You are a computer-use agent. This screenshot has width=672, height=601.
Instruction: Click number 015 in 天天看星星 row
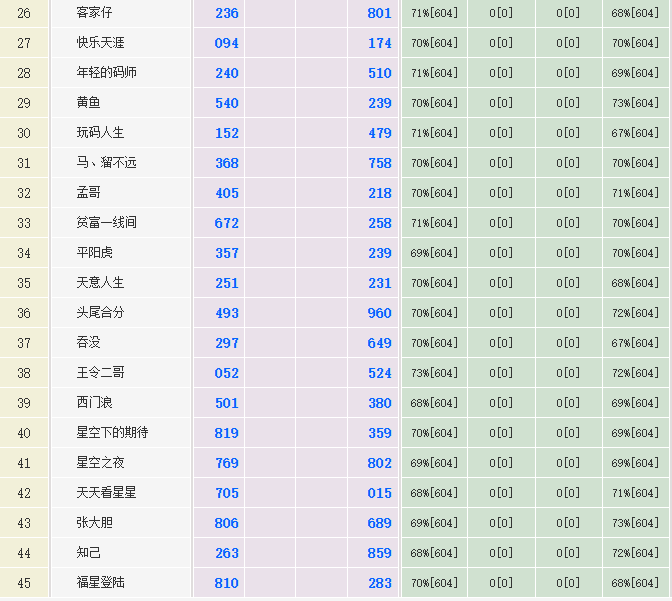tap(380, 493)
